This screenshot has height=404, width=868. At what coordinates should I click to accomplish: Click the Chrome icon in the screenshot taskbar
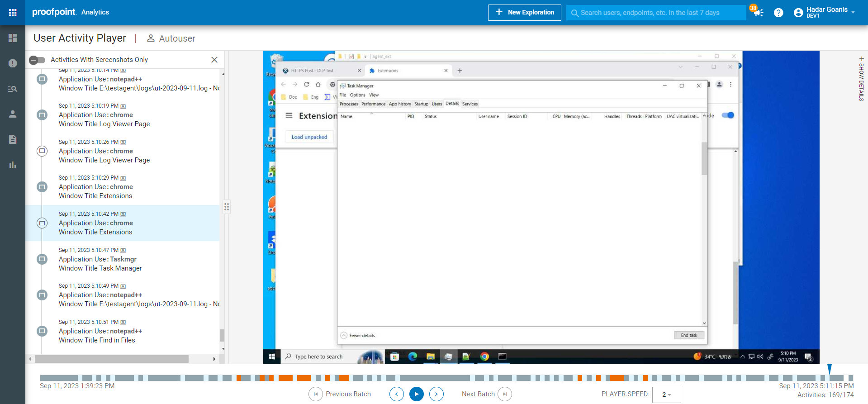[x=484, y=356]
